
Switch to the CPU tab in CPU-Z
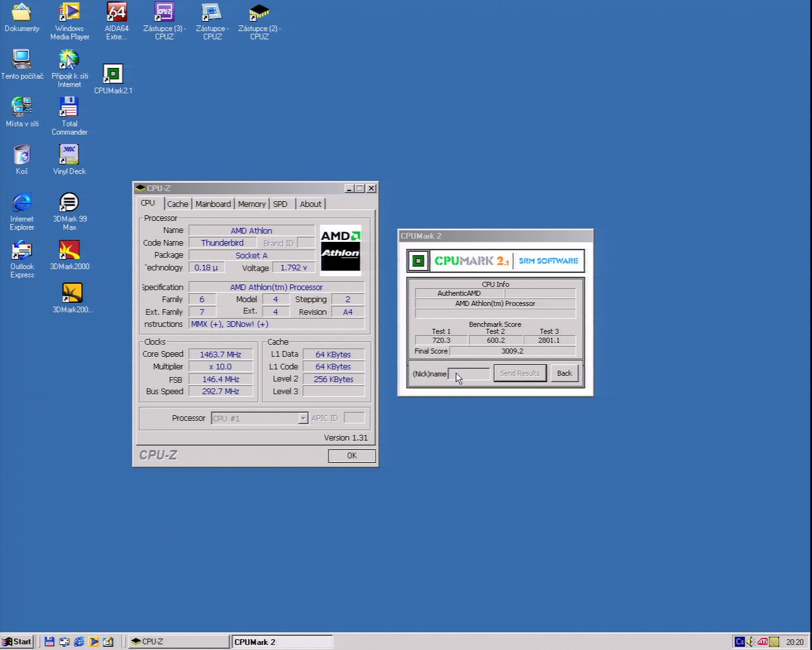coord(148,203)
